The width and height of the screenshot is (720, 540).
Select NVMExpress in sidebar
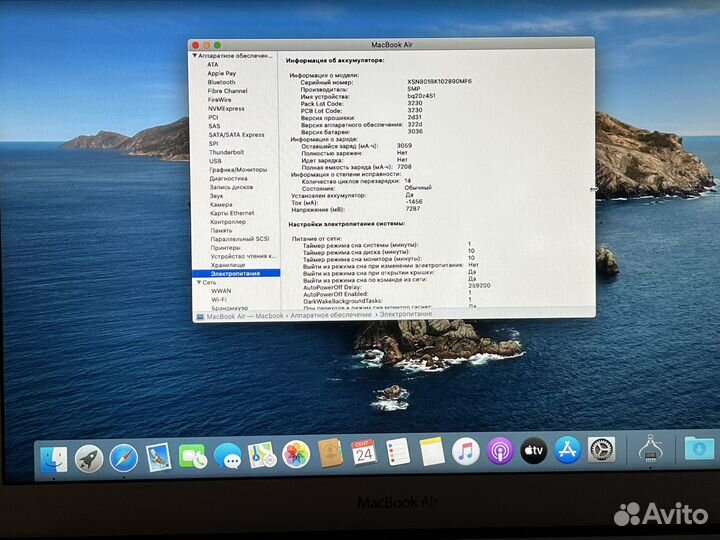click(x=226, y=108)
